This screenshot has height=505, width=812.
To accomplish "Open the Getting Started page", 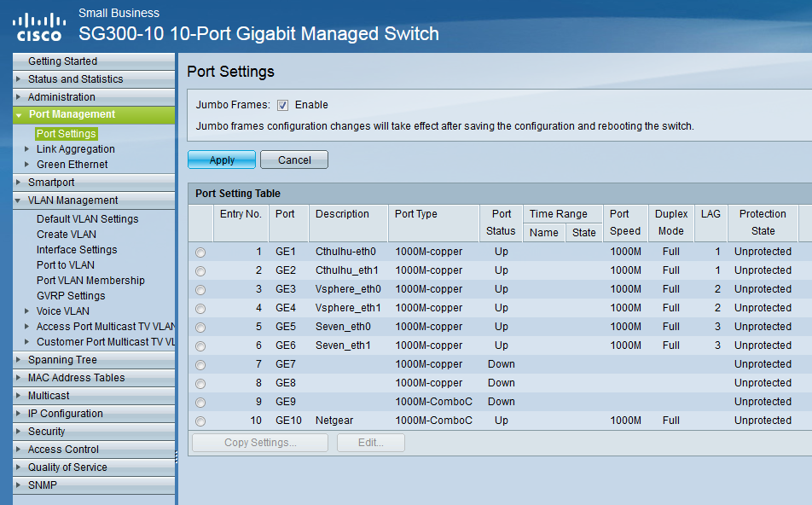I will [62, 61].
